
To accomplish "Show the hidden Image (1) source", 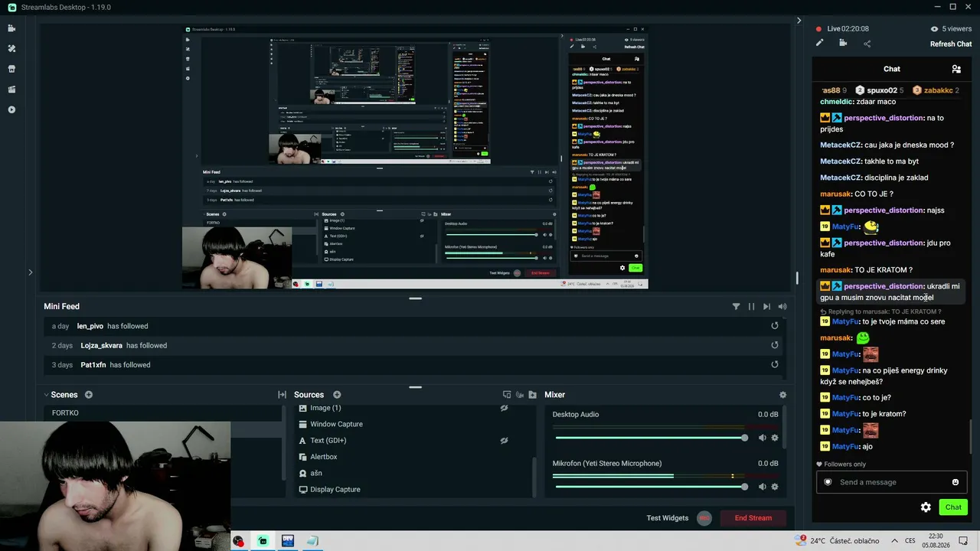I will [504, 408].
